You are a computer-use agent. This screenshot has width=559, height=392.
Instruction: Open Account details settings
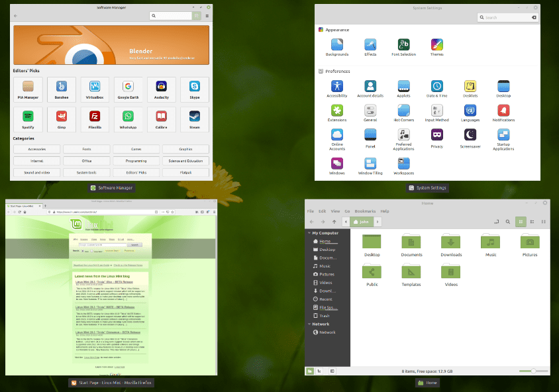click(x=370, y=89)
